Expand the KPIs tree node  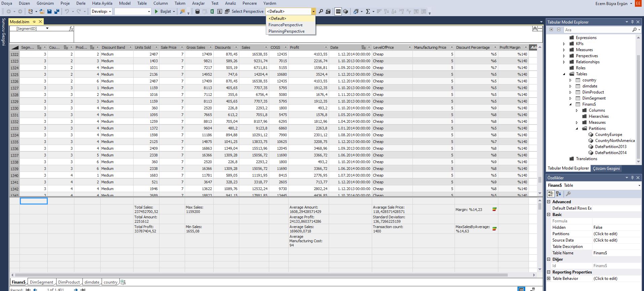coord(564,44)
